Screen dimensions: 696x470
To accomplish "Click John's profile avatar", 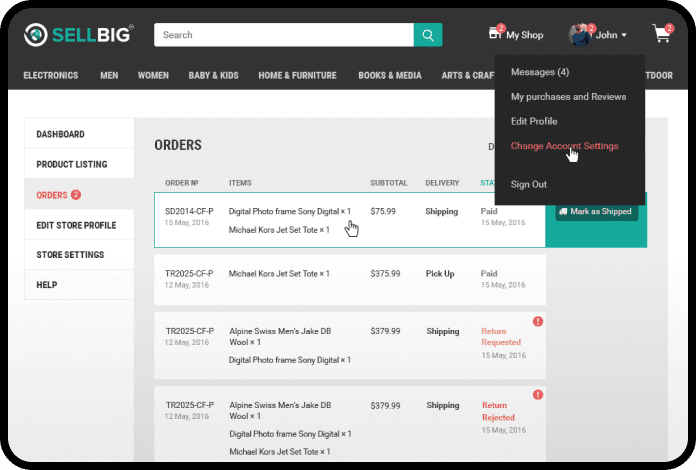I will (580, 35).
